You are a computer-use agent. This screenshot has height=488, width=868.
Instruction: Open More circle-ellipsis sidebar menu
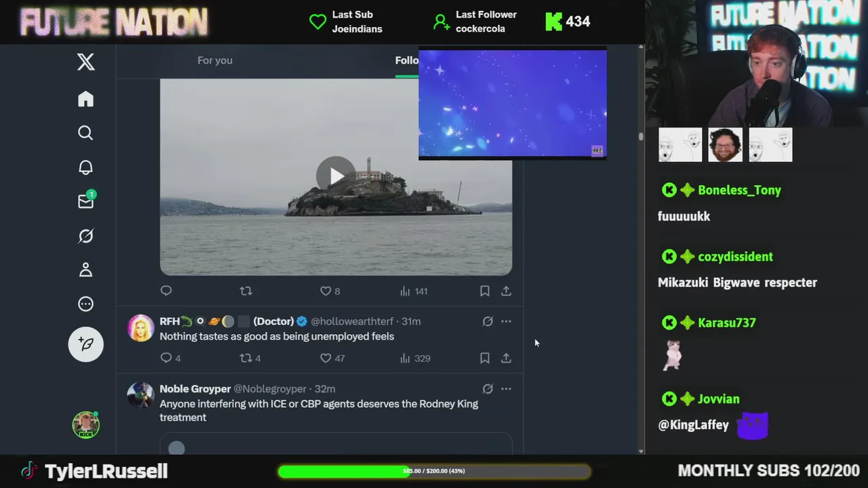coord(85,304)
